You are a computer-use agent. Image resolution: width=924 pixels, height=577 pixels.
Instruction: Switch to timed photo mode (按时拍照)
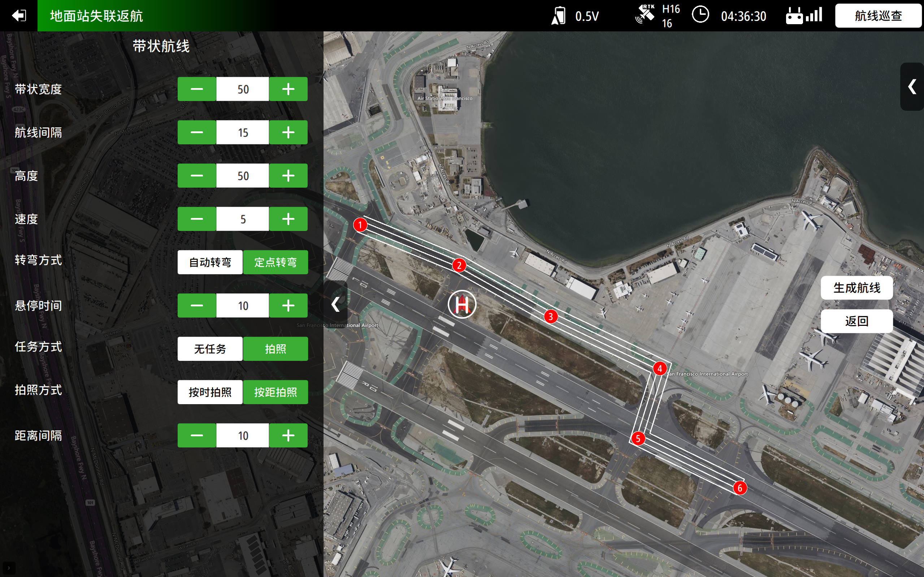tap(210, 392)
